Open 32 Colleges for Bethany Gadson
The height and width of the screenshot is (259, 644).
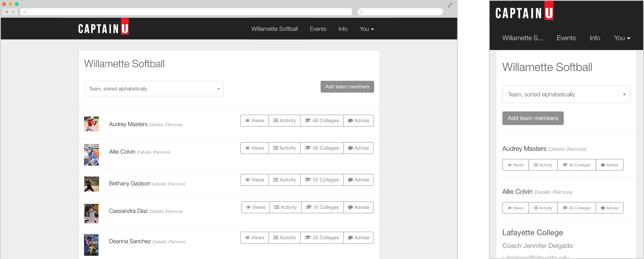tap(322, 180)
